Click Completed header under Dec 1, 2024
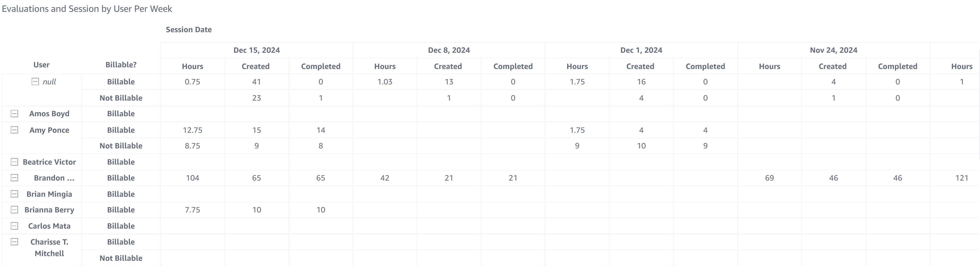Screen dimensions: 980x266 click(x=705, y=66)
